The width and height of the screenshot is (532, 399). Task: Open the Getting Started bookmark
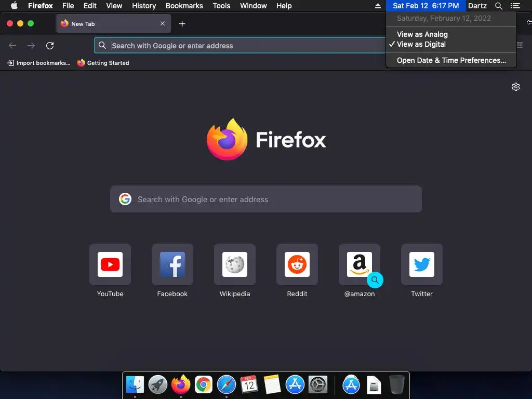point(103,63)
